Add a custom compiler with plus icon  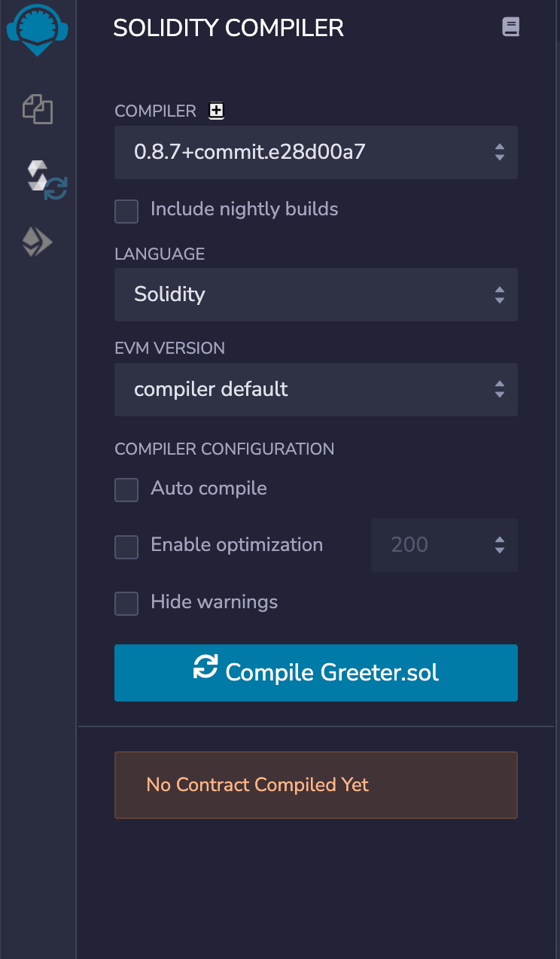coord(216,111)
